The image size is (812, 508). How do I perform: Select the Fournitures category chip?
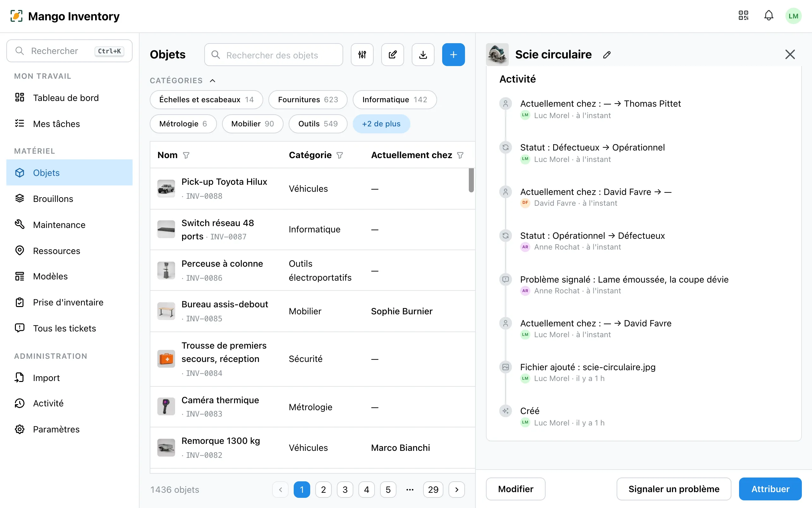[308, 99]
